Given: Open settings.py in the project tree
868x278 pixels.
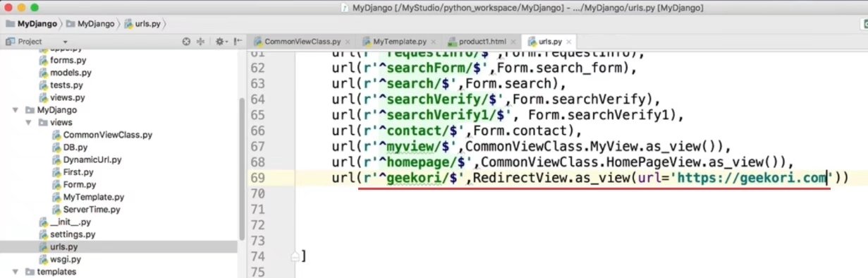Looking at the screenshot, I should 73,234.
